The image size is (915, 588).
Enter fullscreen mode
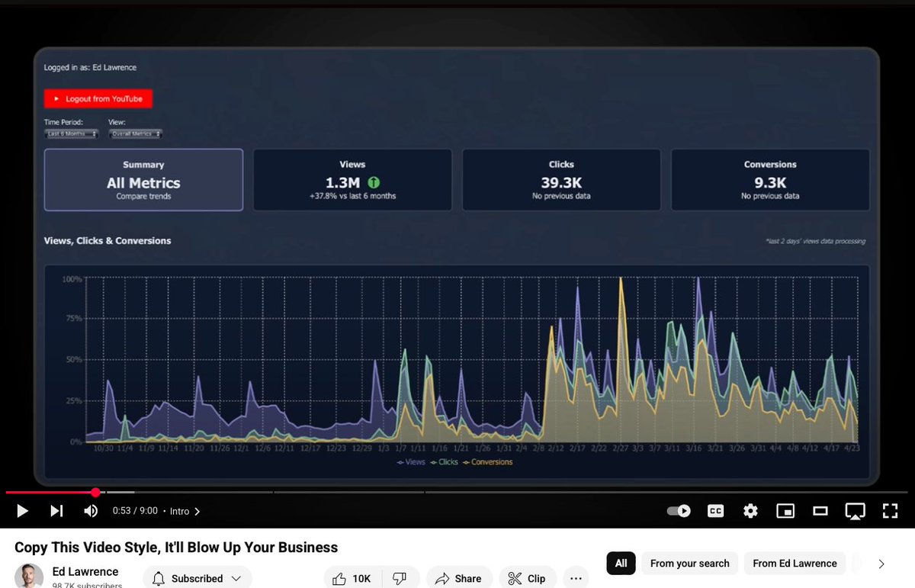point(890,511)
